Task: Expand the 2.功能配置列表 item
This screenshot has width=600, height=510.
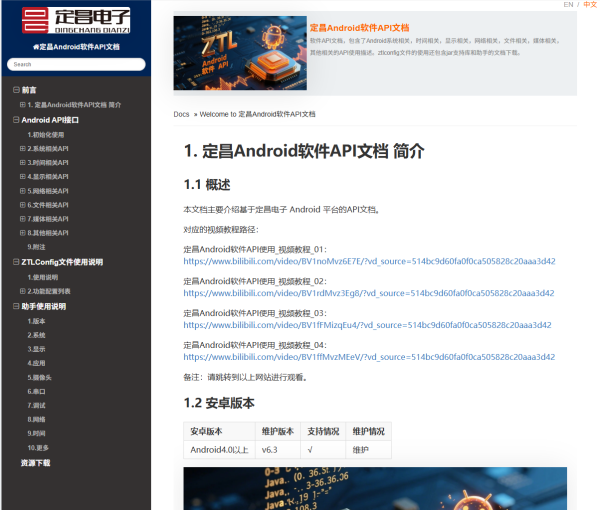Action: click(23, 291)
